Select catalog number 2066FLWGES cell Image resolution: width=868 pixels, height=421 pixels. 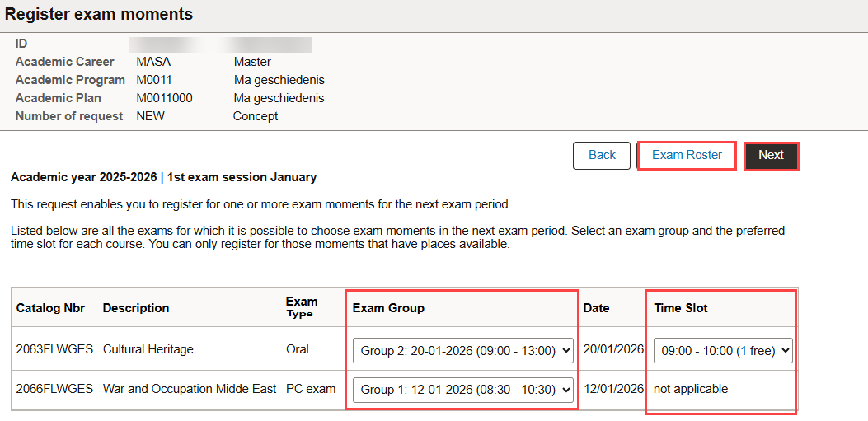[53, 389]
